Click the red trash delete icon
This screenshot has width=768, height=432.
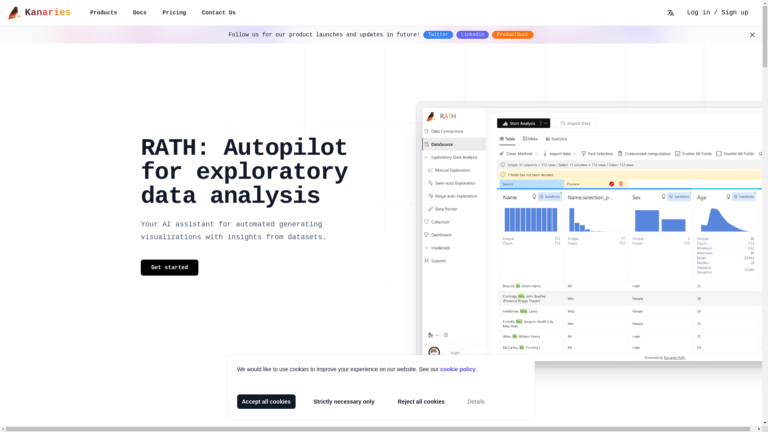(x=620, y=184)
